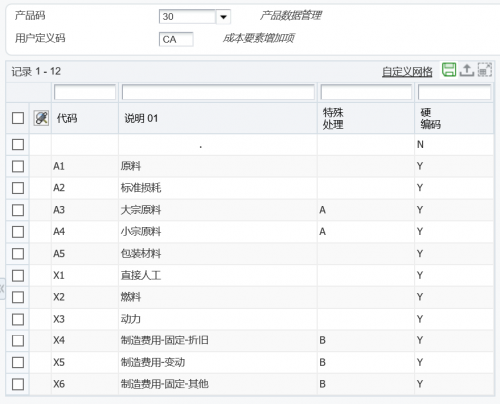Click the 用户定义码 input field containing CA
Screen dimensions: 500x404
pyautogui.click(x=176, y=39)
